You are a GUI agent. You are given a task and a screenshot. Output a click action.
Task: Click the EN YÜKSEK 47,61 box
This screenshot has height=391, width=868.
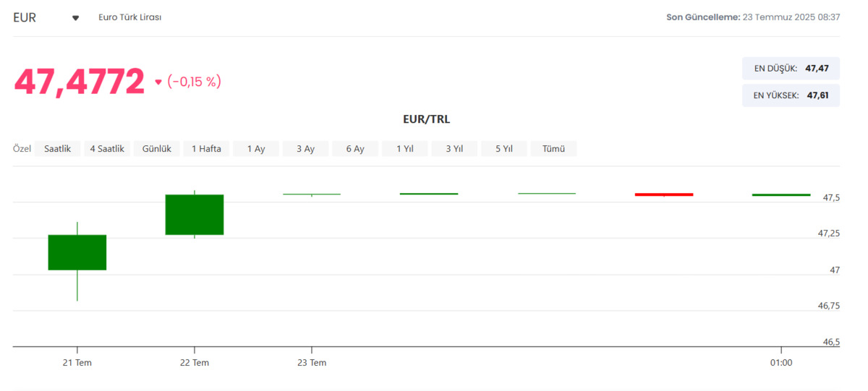click(x=791, y=95)
